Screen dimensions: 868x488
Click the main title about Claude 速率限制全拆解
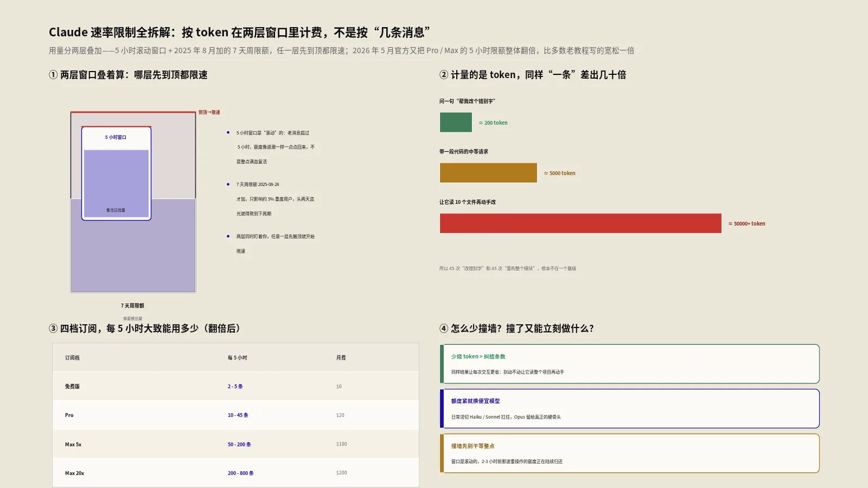[x=239, y=33]
